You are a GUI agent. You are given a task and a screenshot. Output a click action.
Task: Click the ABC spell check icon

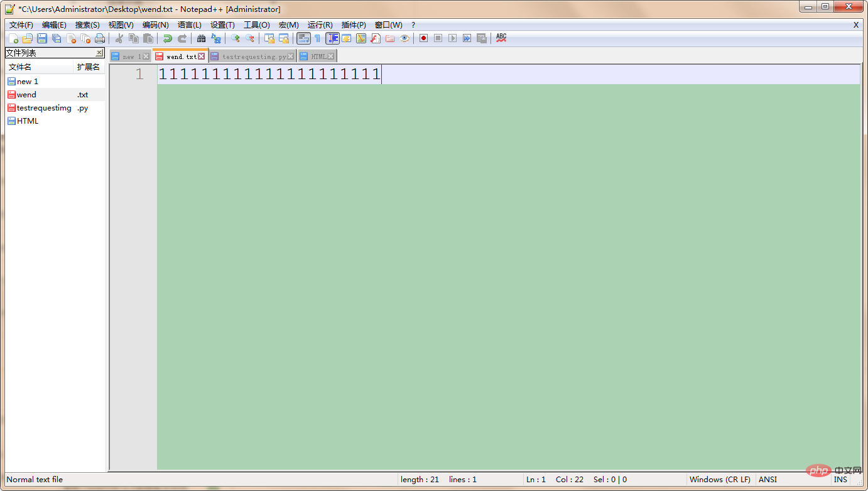[x=501, y=38]
